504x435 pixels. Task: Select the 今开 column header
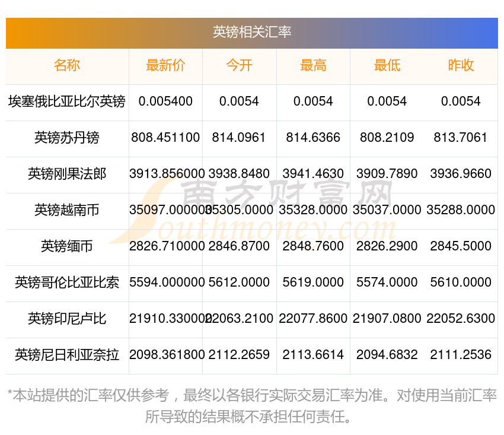click(x=239, y=65)
